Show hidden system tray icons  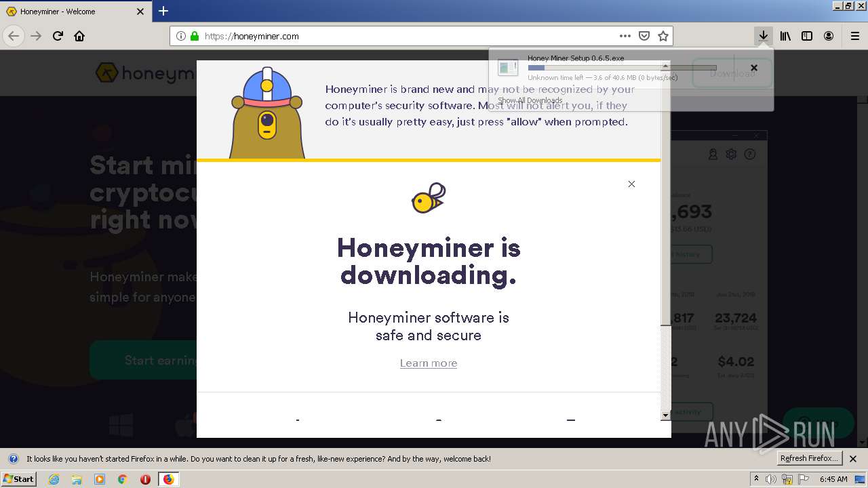(x=756, y=479)
